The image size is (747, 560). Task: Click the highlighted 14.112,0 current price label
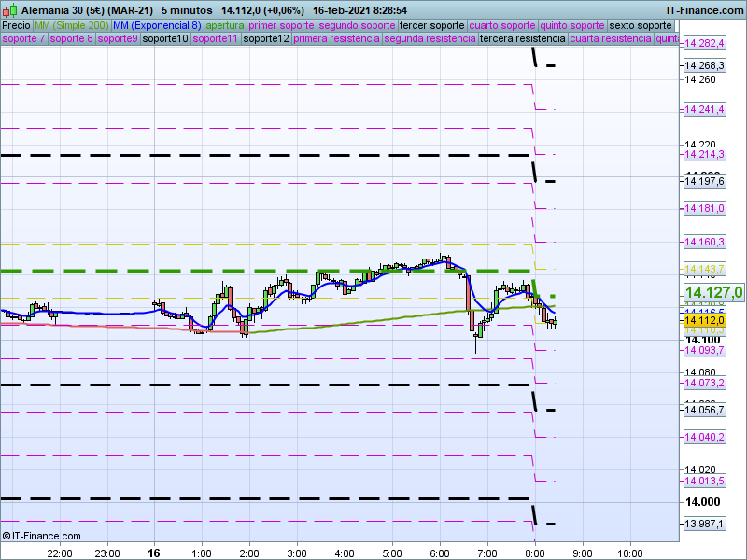[x=704, y=320]
